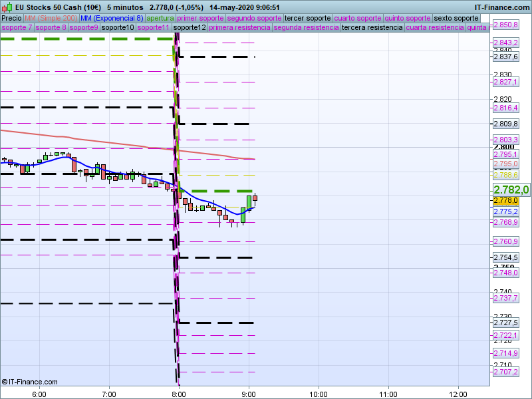The image size is (532, 399).
Task: Click the soporte9 label
Action: (84, 27)
